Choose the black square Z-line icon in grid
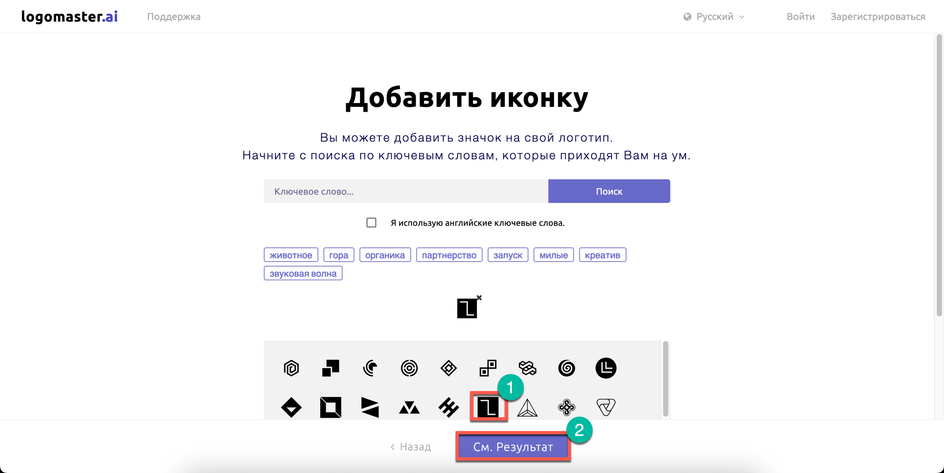Viewport: 944px width, 473px height. pos(488,407)
